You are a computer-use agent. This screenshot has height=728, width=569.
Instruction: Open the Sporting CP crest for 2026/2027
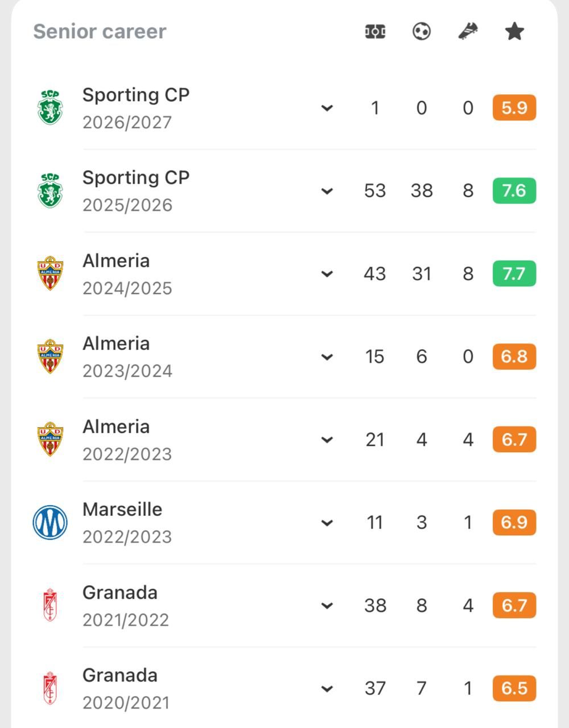click(x=50, y=107)
